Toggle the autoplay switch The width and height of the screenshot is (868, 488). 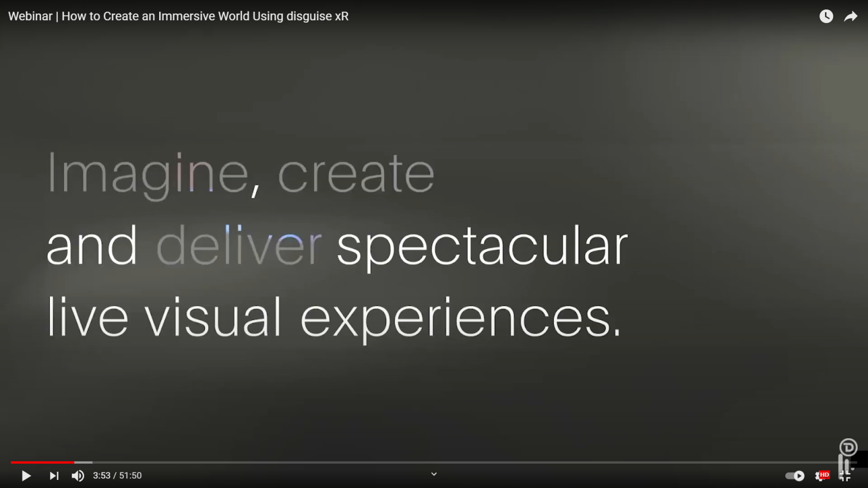[x=795, y=476]
